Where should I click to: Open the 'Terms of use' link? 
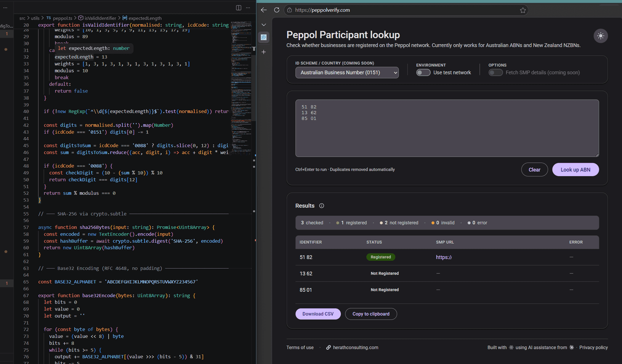pos(300,347)
